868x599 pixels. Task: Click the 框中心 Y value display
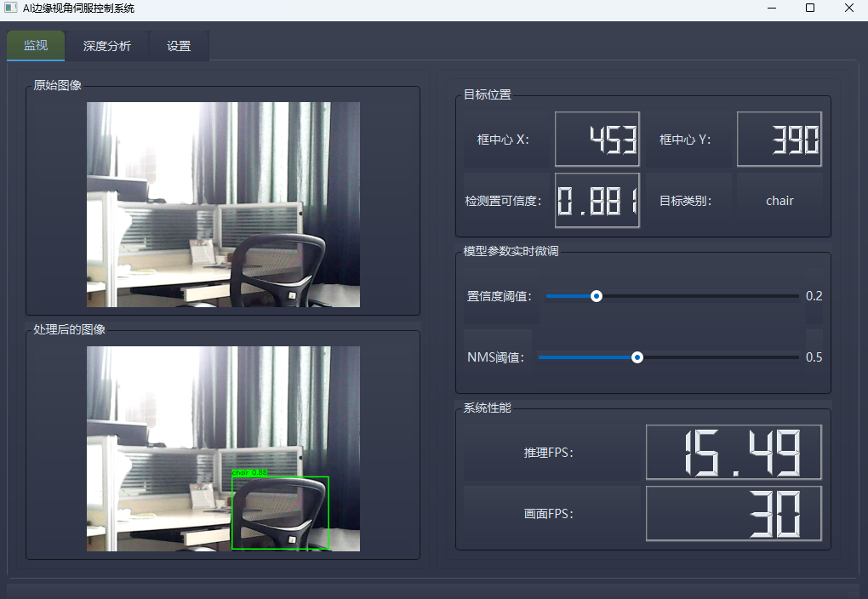point(779,139)
